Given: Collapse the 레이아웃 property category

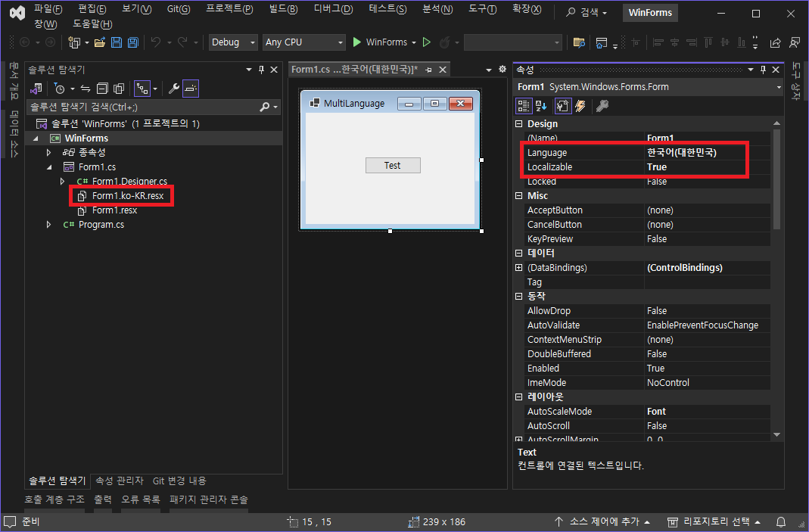Looking at the screenshot, I should pyautogui.click(x=519, y=397).
